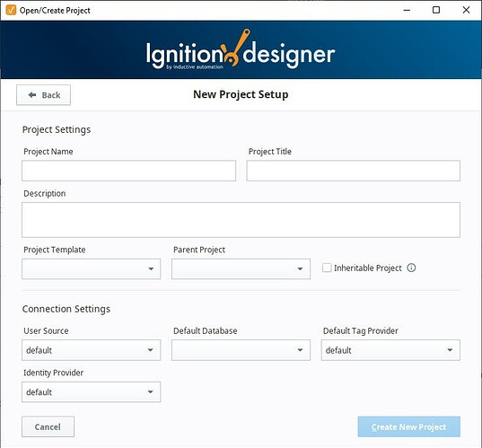Enable the Inheritable Project checkbox
Screen dimensions: 482x448
pyautogui.click(x=327, y=268)
